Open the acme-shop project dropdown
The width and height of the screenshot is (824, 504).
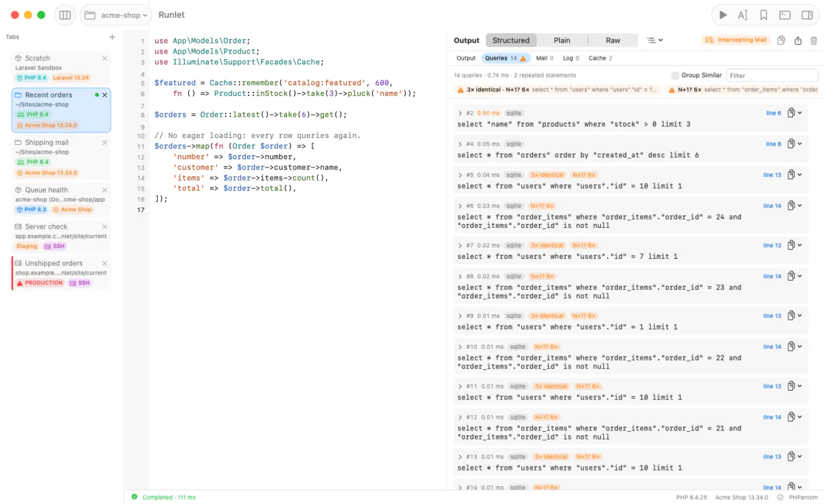click(114, 15)
